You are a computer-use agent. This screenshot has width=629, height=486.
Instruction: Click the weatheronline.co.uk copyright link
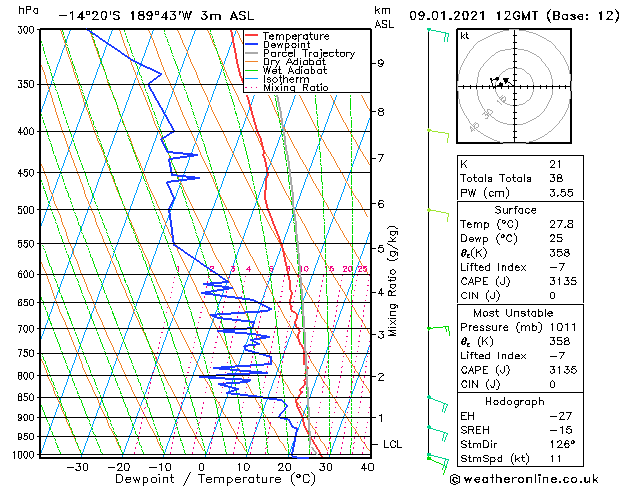pyautogui.click(x=524, y=479)
